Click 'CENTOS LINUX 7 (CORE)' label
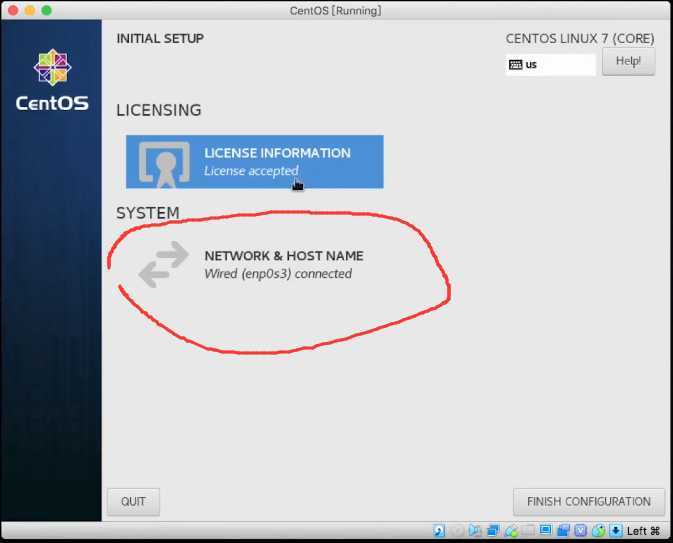The width and height of the screenshot is (673, 543). coord(580,39)
